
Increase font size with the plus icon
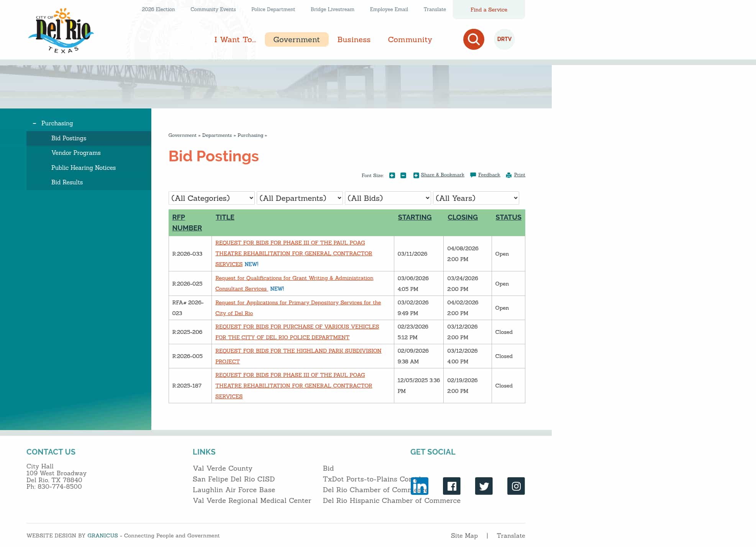click(392, 175)
